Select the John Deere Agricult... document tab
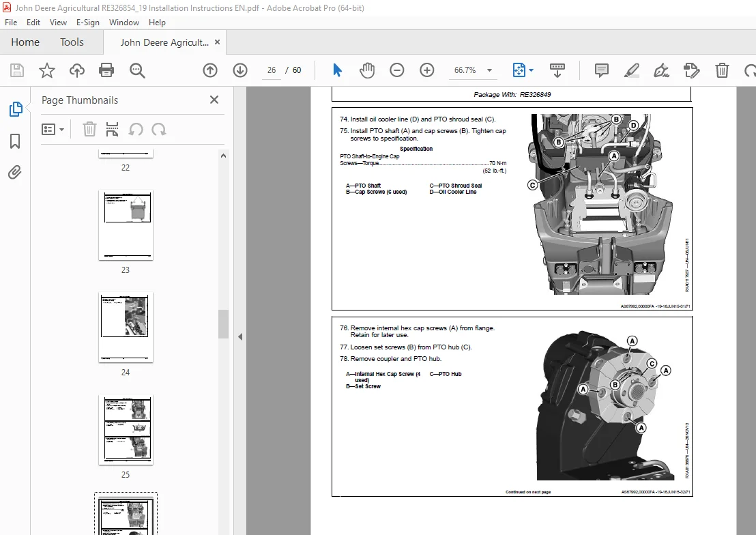Screen dimensions: 756x535 pos(164,42)
